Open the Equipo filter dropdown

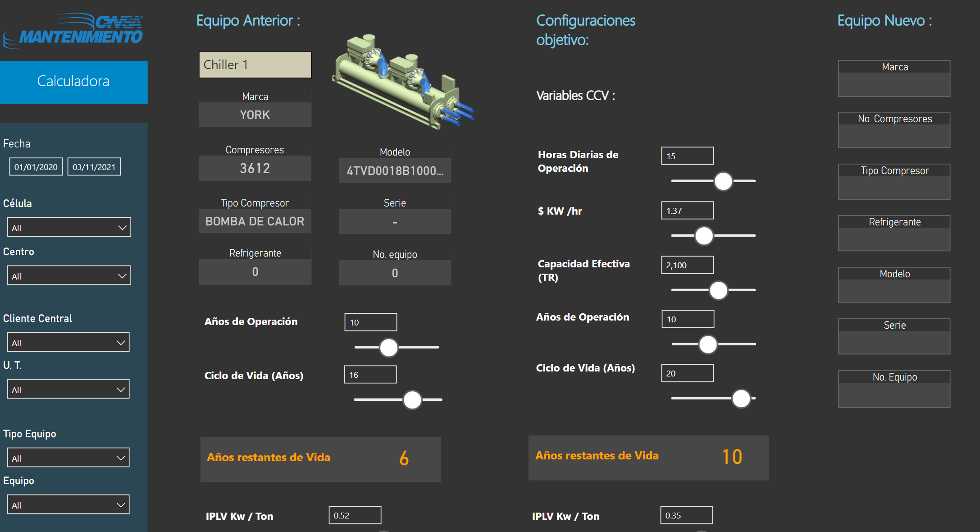[68, 504]
